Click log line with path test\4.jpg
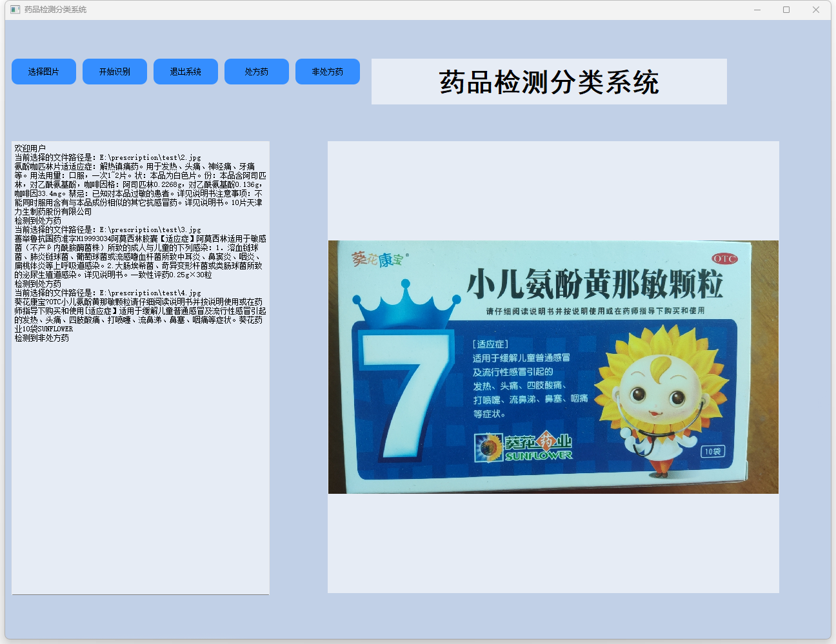The image size is (836, 644). click(x=108, y=293)
